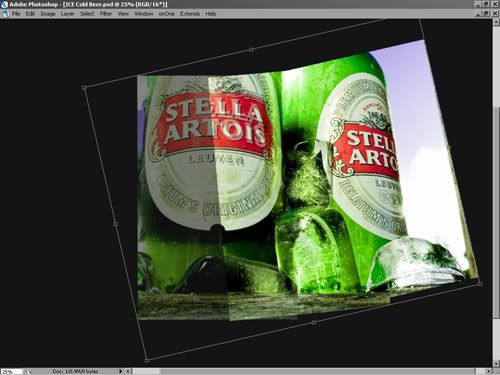Open the onOne plugin menu
This screenshot has height=375, width=500.
pos(166,14)
